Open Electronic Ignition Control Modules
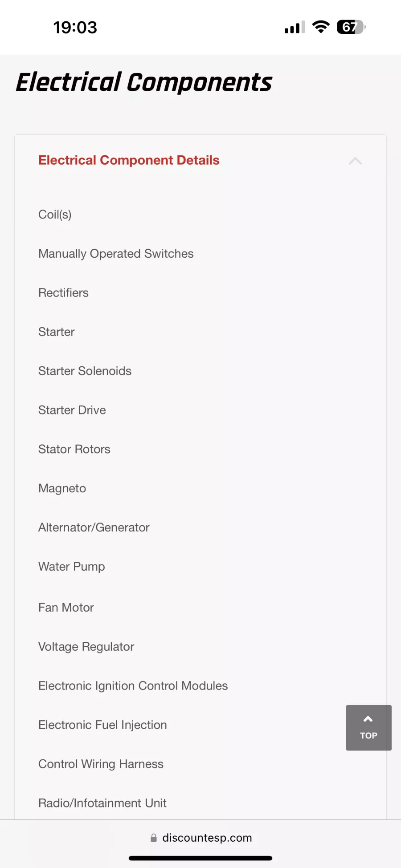This screenshot has height=868, width=401. tap(133, 686)
